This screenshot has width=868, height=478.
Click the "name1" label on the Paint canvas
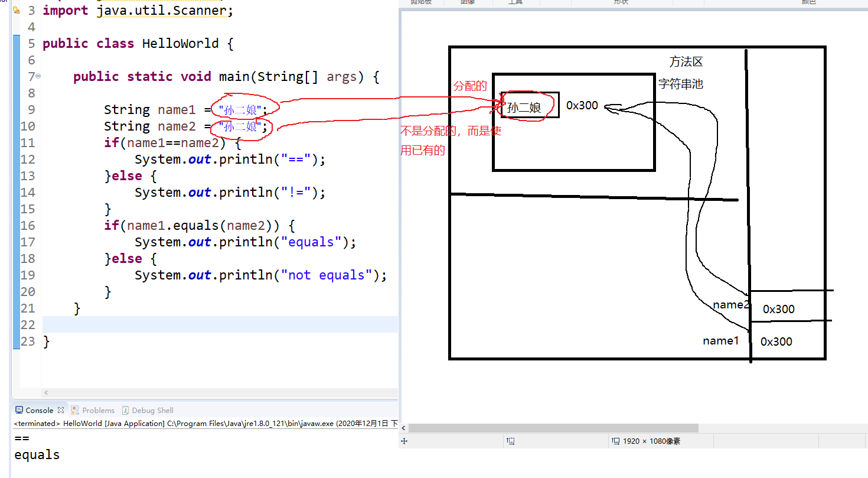[720, 341]
